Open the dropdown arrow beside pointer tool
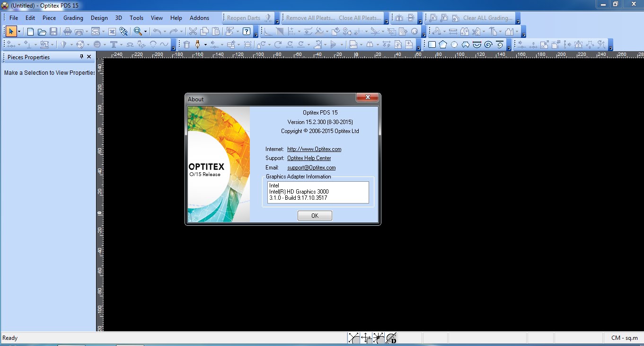The width and height of the screenshot is (644, 346). click(x=19, y=32)
